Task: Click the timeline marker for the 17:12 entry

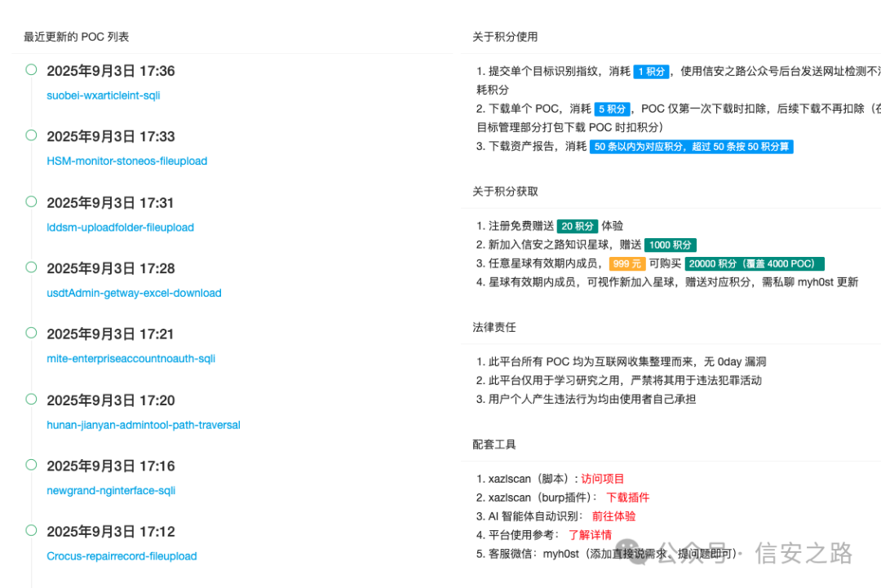Action: (x=31, y=531)
